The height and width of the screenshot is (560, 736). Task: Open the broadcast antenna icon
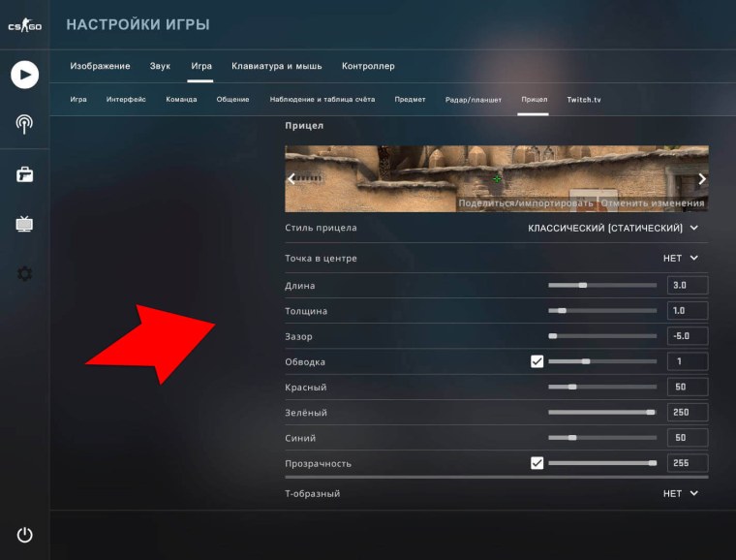[x=24, y=123]
